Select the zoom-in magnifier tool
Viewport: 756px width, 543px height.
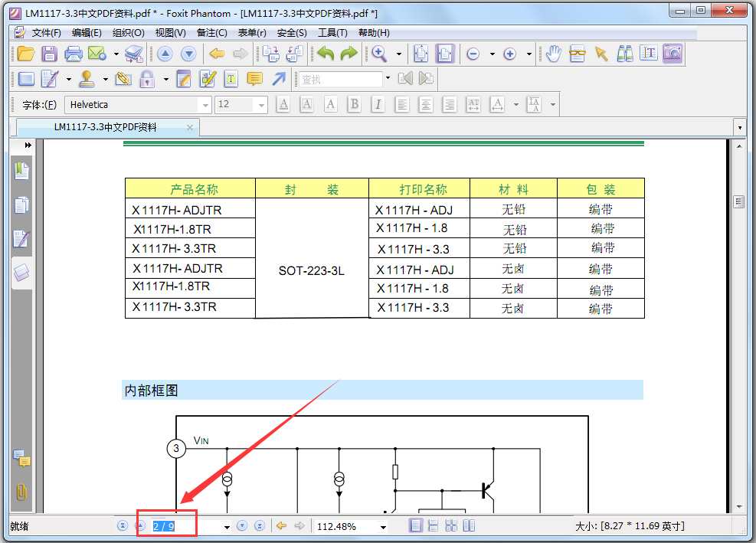tap(379, 54)
